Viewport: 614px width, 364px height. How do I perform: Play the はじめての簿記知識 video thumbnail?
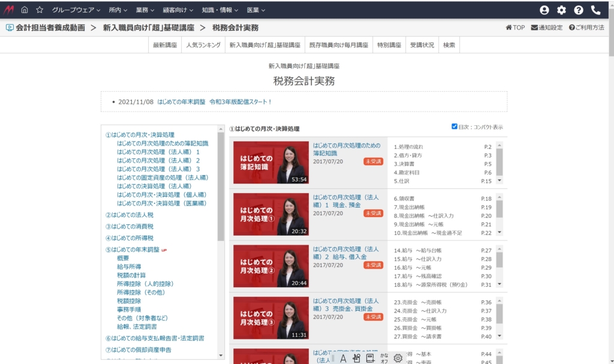tap(271, 163)
